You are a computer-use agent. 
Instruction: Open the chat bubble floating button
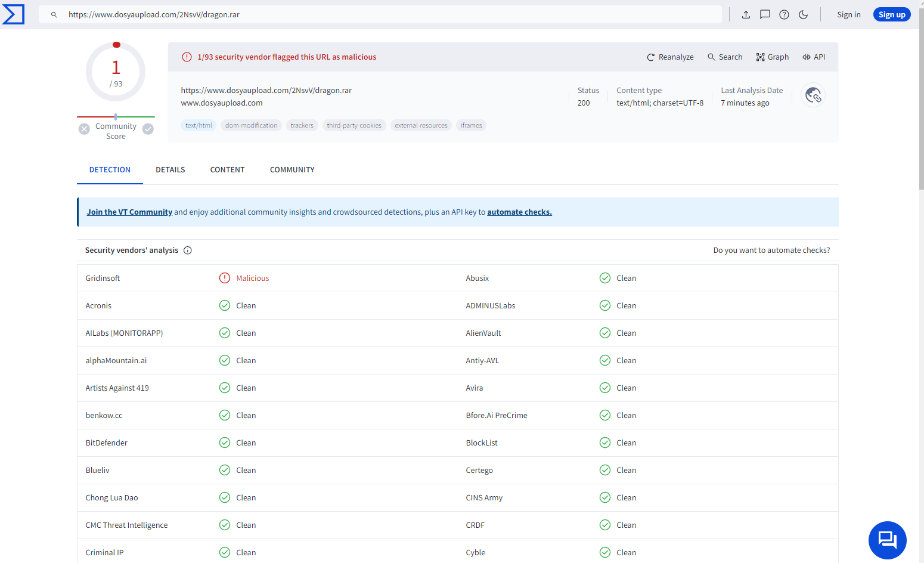(x=888, y=540)
